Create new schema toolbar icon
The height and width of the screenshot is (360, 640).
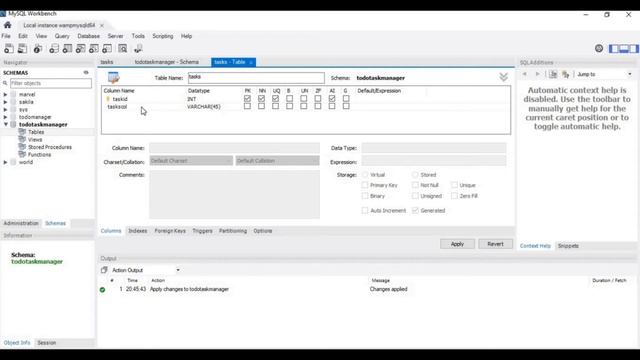(54, 49)
